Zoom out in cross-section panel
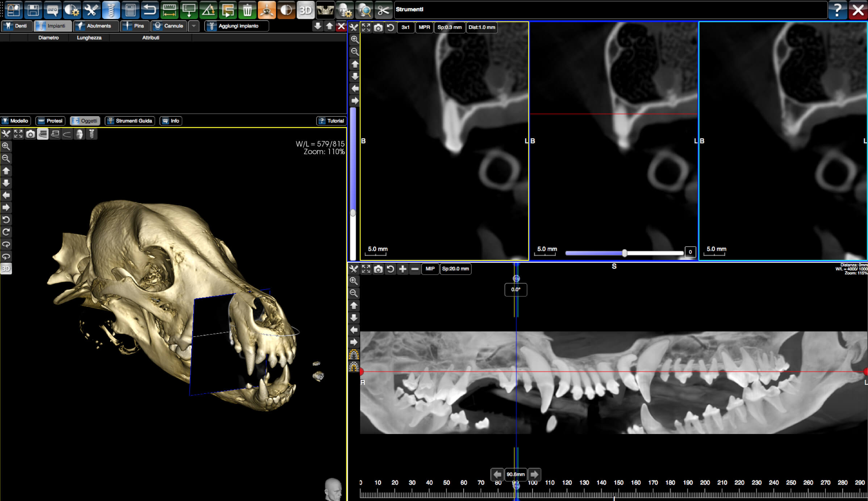The image size is (868, 501). point(355,52)
